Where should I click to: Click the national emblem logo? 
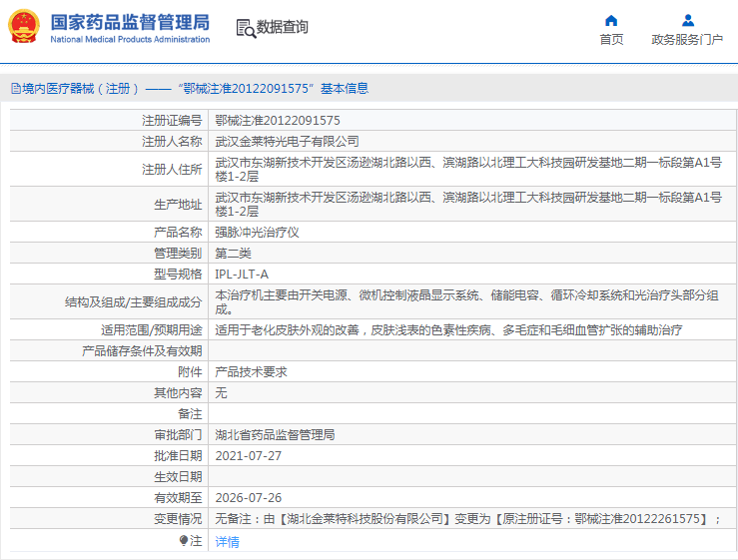[x=24, y=26]
